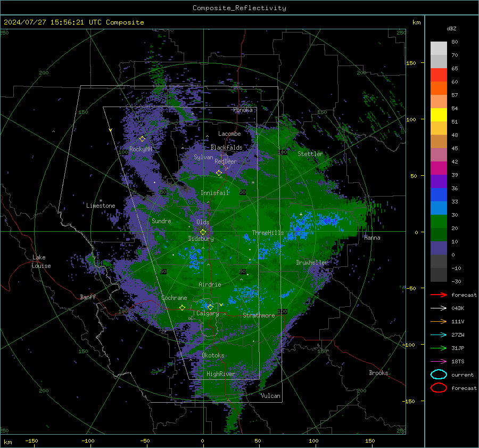Click the red forecast arrow in legend
479x448 pixels.
tap(439, 295)
